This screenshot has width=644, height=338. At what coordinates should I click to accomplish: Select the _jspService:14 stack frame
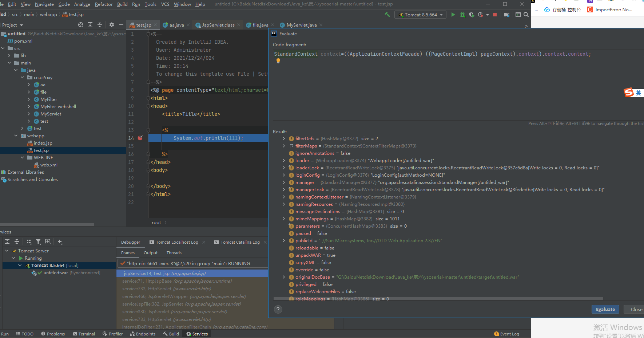192,273
